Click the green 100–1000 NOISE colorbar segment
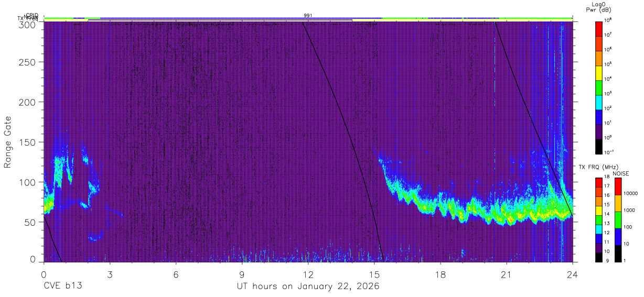The width and height of the screenshot is (644, 297). point(618,219)
